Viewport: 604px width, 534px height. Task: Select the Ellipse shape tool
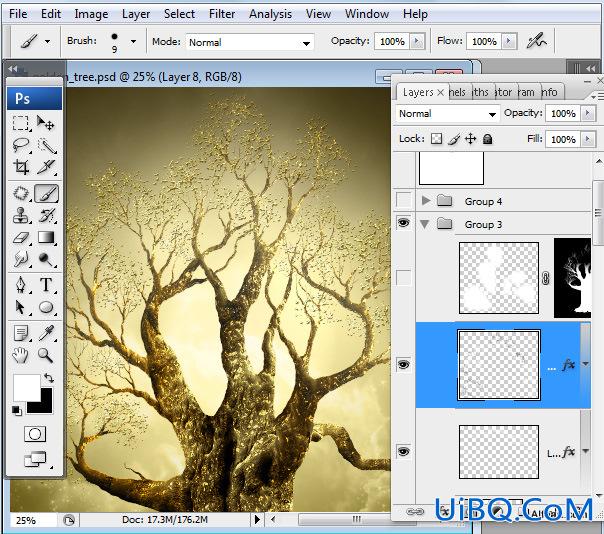pyautogui.click(x=46, y=307)
